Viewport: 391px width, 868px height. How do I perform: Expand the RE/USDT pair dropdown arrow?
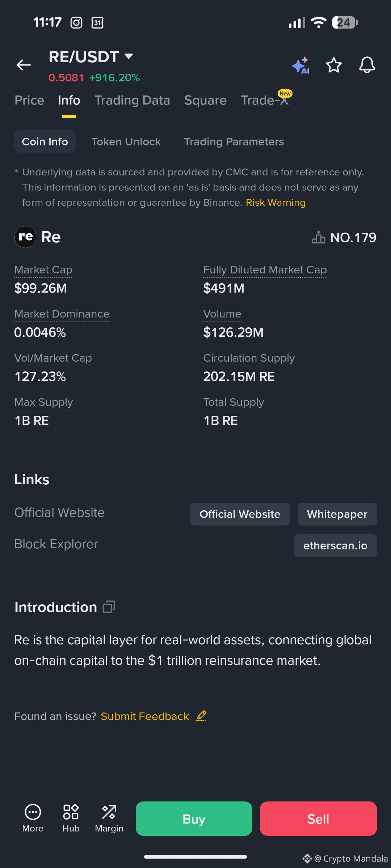[x=129, y=56]
